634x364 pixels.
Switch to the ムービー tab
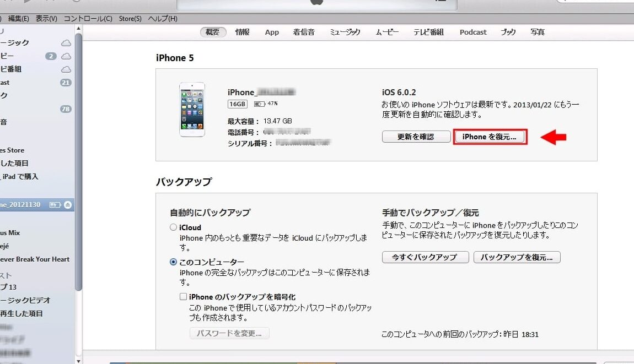coord(387,32)
